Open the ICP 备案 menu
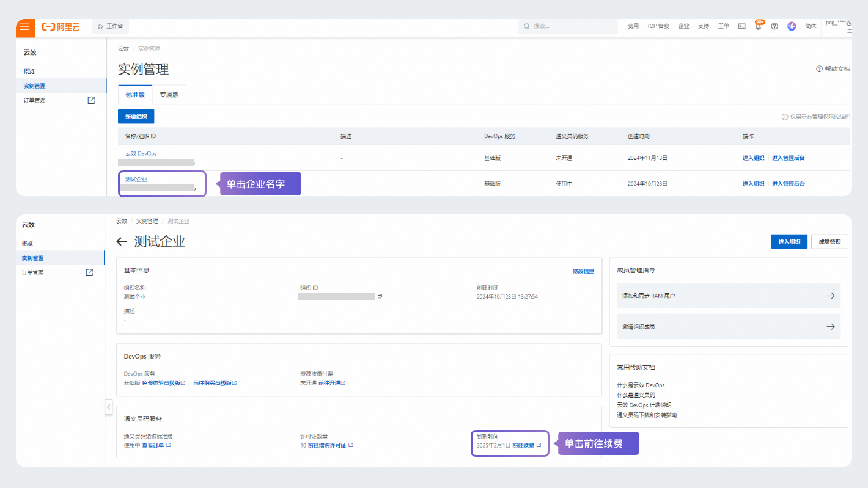 [659, 27]
